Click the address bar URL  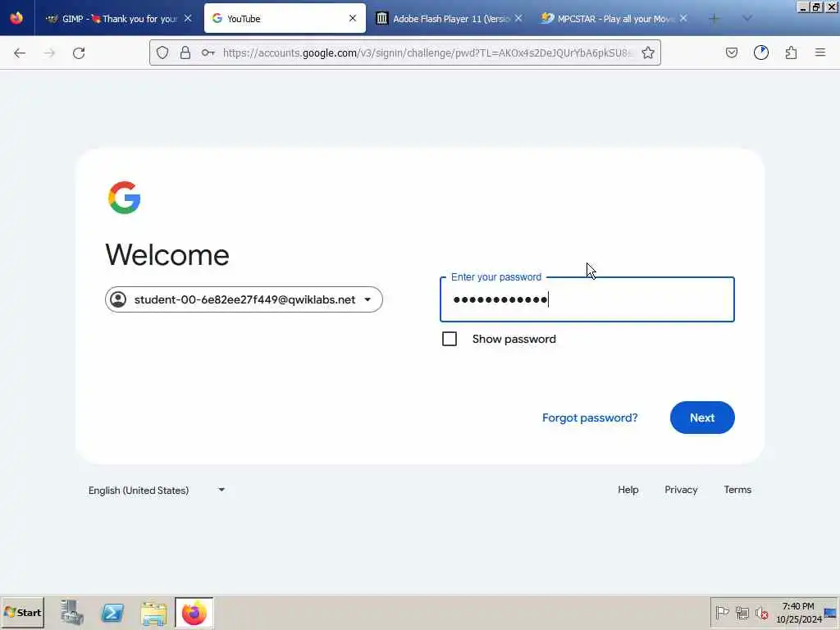(x=427, y=52)
